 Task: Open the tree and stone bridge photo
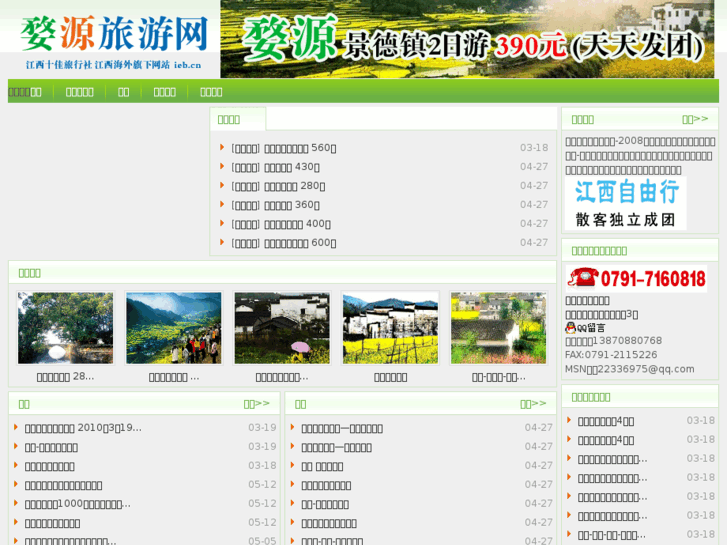(x=65, y=328)
